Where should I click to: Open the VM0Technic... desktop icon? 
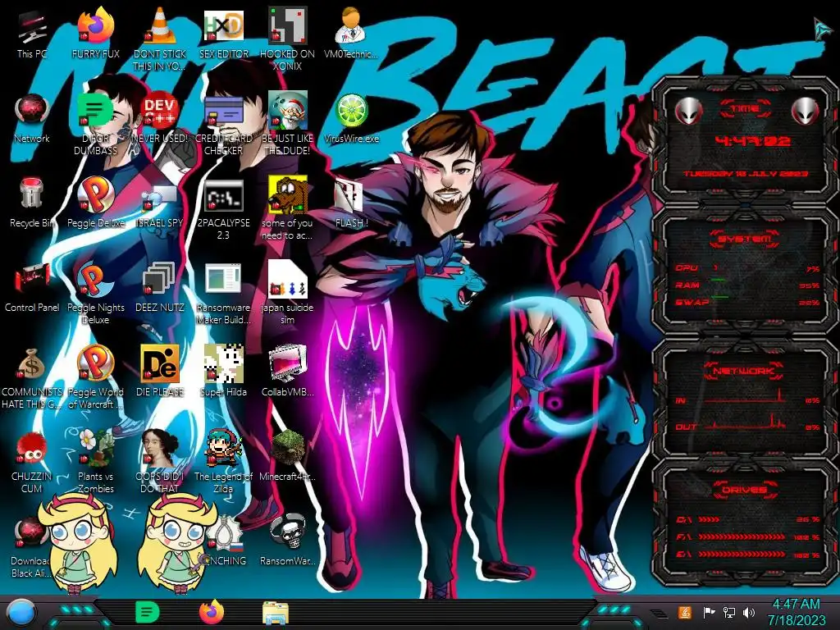tap(351, 33)
